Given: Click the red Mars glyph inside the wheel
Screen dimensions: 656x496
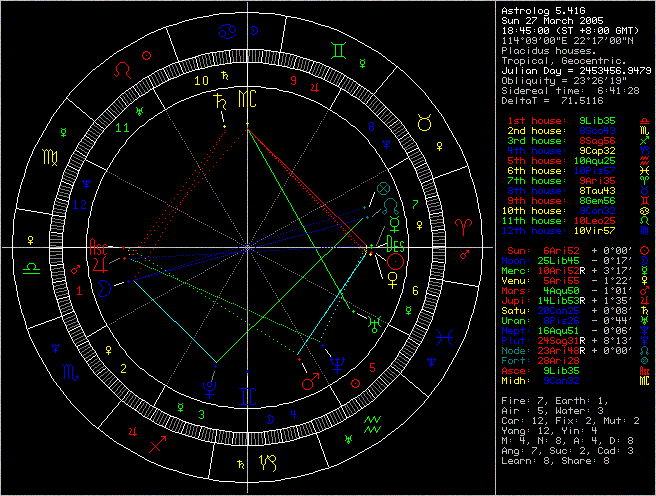Looking at the screenshot, I should 311,381.
